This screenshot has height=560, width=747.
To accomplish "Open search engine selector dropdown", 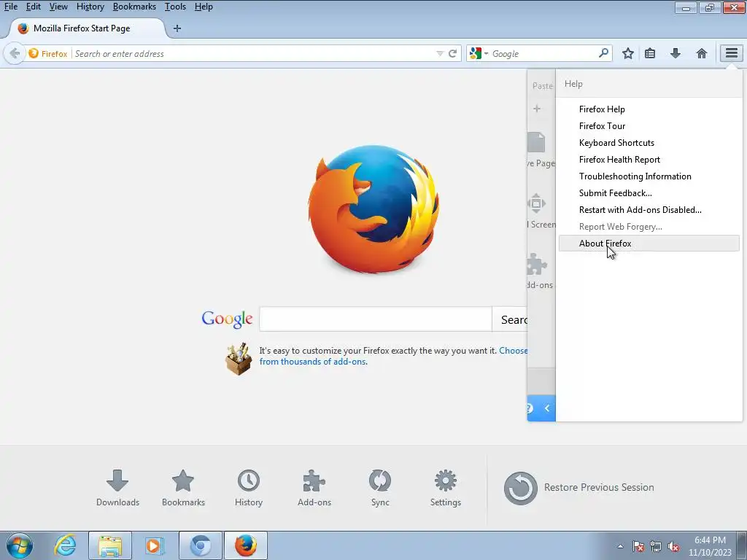I will 478,53.
